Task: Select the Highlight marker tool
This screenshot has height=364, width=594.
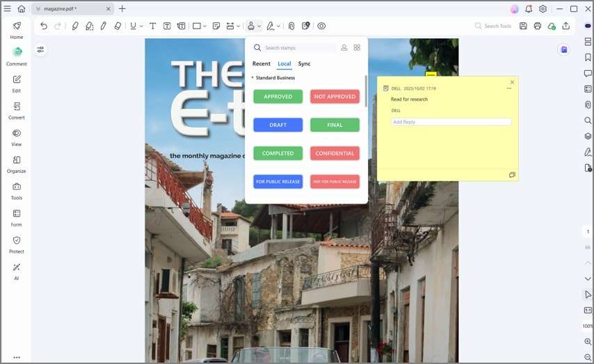Action: click(75, 26)
